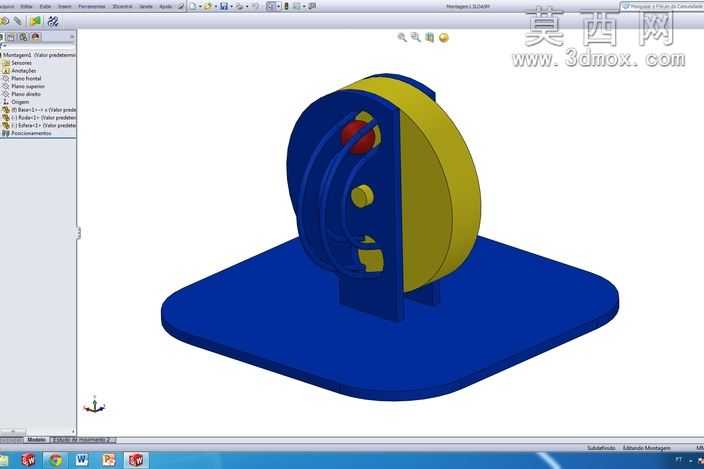This screenshot has width=704, height=469.
Task: Click the appearance sphere icon
Action: (x=444, y=38)
